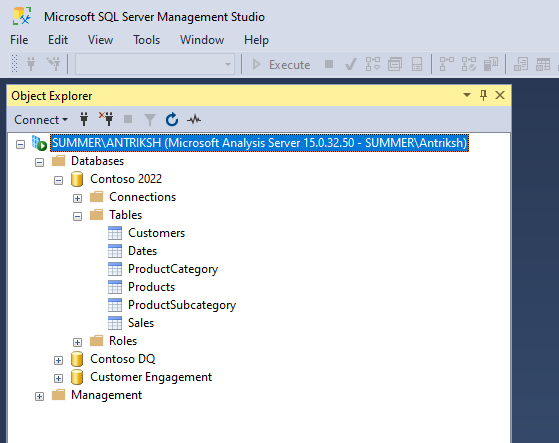Open Object Explorer window position dropdown arrow
This screenshot has height=443, width=559.
467,95
